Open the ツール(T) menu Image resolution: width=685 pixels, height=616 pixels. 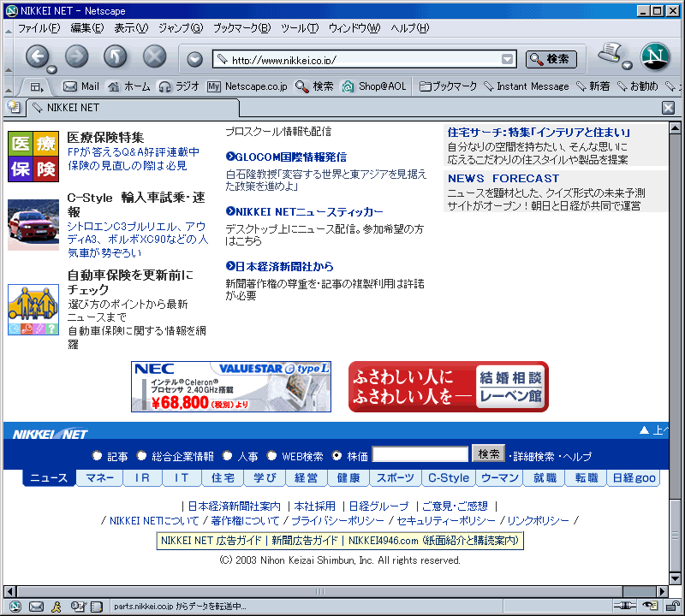[300, 28]
